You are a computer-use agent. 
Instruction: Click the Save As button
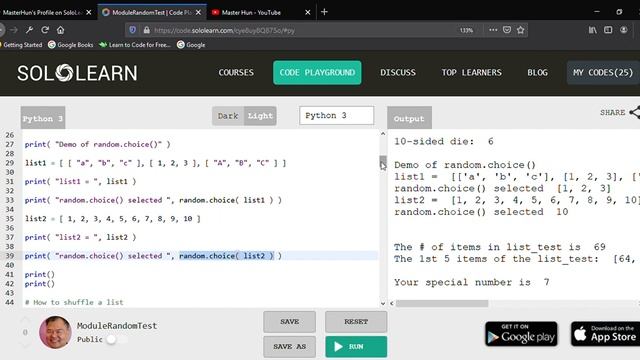click(x=289, y=347)
